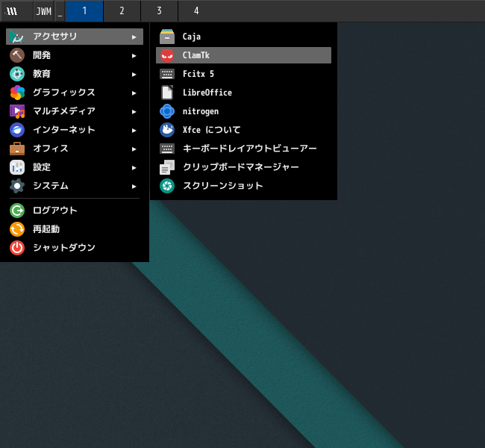The image size is (485, 448).
Task: Click the インターネット category label
Action: pyautogui.click(x=64, y=130)
